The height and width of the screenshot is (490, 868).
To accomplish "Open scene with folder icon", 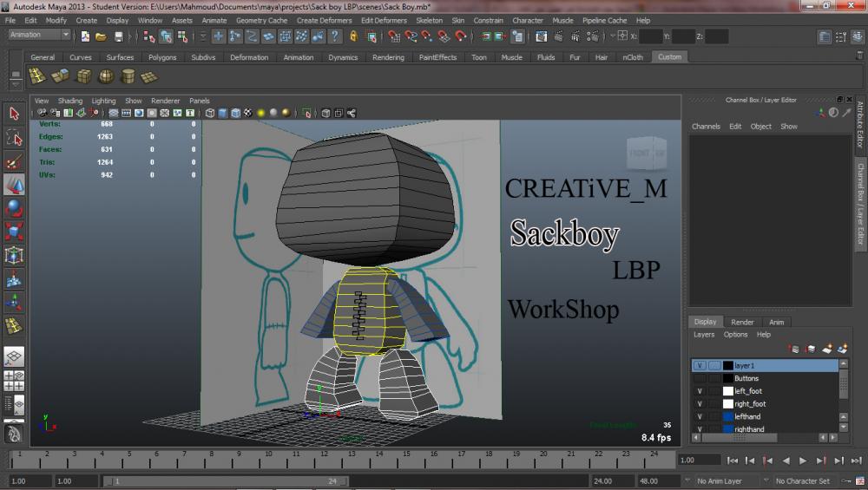I will click(x=101, y=36).
